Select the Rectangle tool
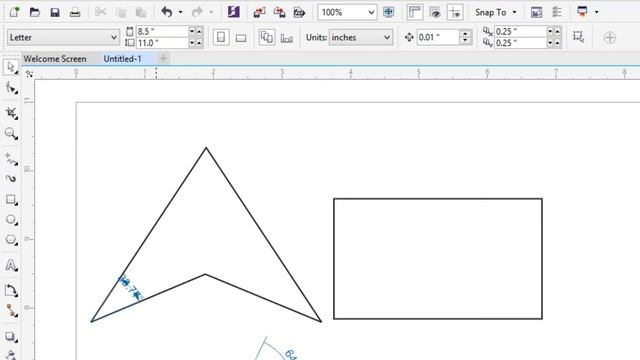This screenshot has height=360, width=640. click(x=11, y=200)
